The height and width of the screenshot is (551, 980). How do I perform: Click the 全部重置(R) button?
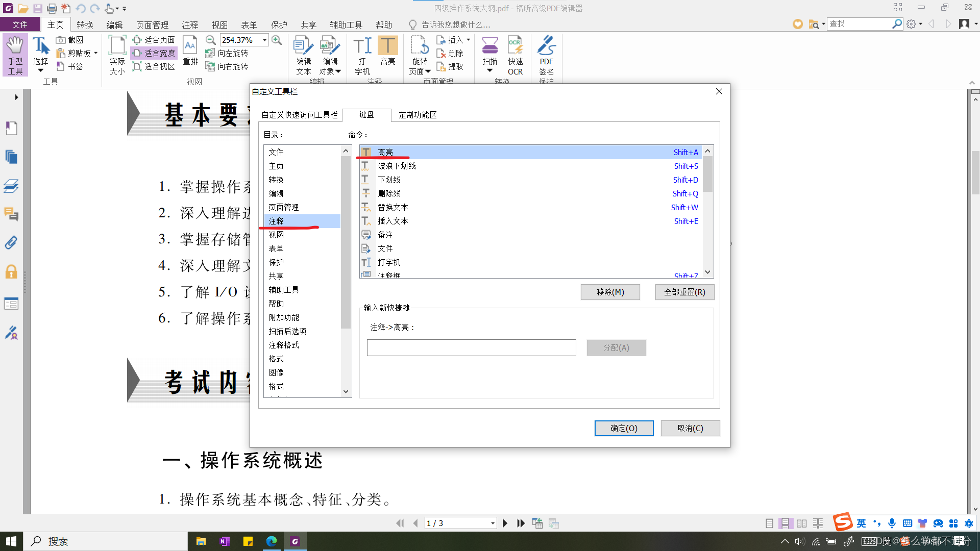[684, 292]
